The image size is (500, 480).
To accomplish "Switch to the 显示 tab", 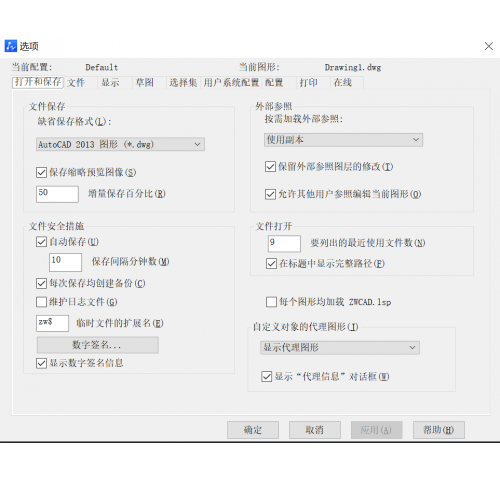I will click(110, 83).
